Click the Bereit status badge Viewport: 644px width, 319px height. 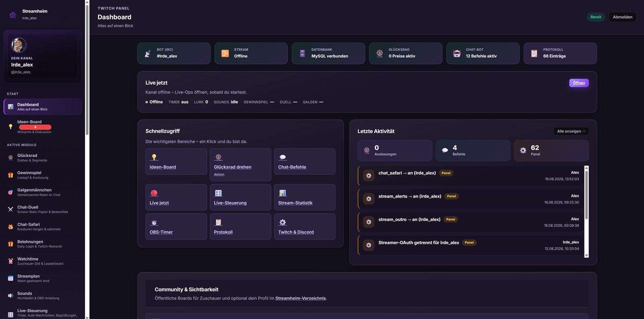tap(596, 17)
